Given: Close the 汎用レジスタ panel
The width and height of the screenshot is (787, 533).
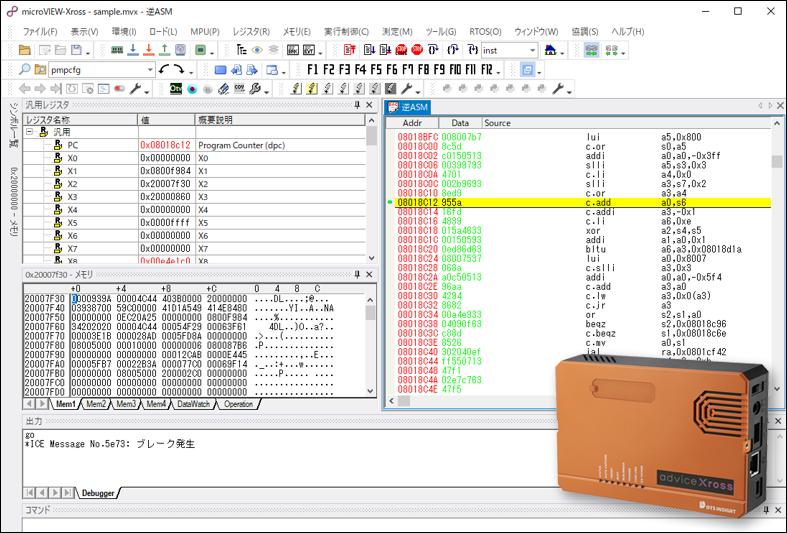Looking at the screenshot, I should click(x=369, y=105).
